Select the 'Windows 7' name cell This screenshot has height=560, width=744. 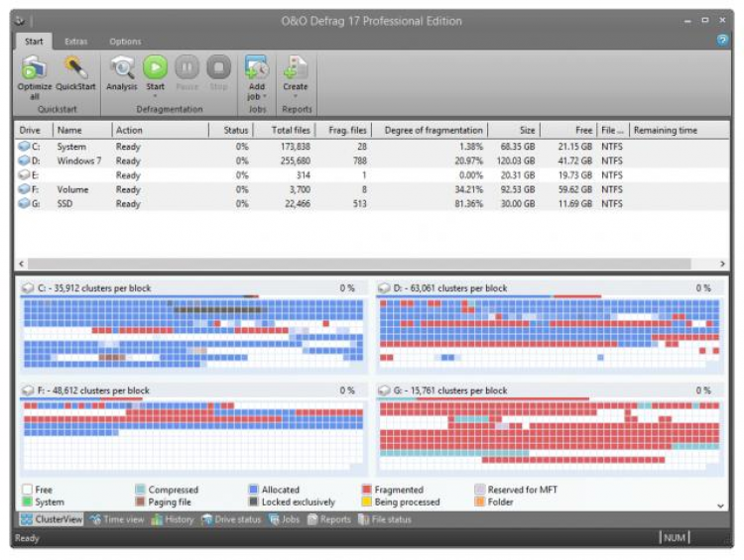point(79,161)
